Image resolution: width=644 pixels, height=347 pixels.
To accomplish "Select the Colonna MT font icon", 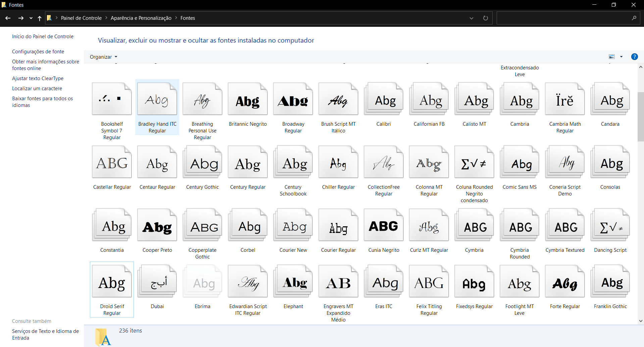I will [429, 162].
